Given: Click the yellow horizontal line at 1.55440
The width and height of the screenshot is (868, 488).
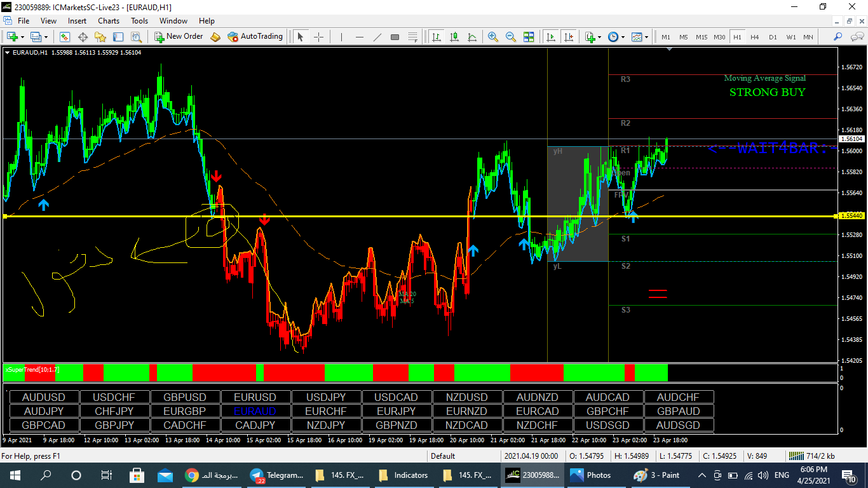Looking at the screenshot, I should click(x=381, y=217).
